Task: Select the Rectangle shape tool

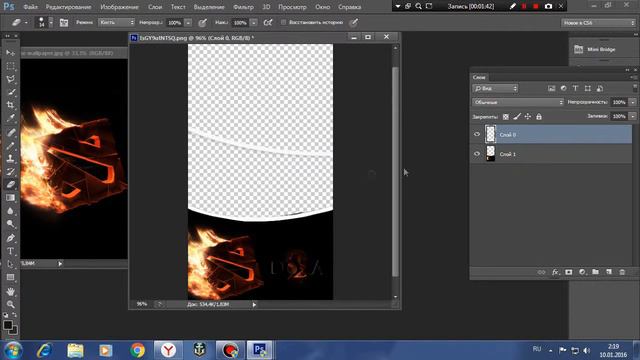Action: point(11,277)
